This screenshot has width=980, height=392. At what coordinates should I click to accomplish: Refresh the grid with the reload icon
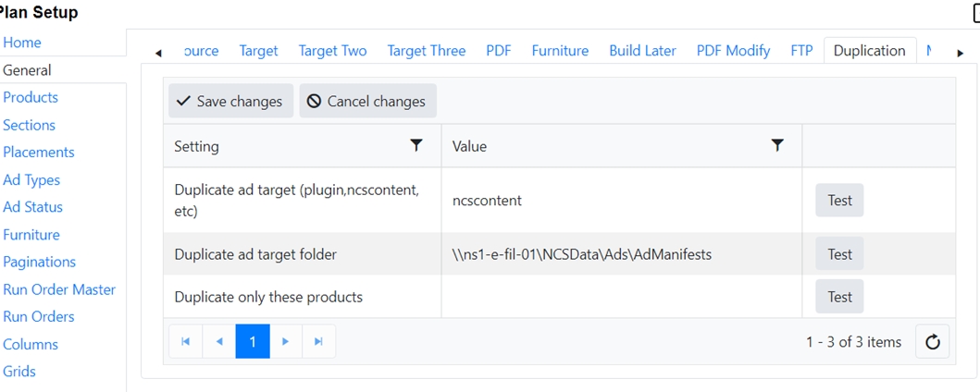click(932, 342)
